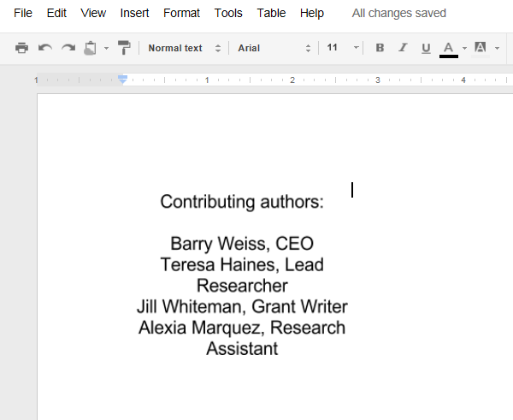The width and height of the screenshot is (513, 420).
Task: Open the web clipboard dropdown arrow
Action: (x=106, y=48)
